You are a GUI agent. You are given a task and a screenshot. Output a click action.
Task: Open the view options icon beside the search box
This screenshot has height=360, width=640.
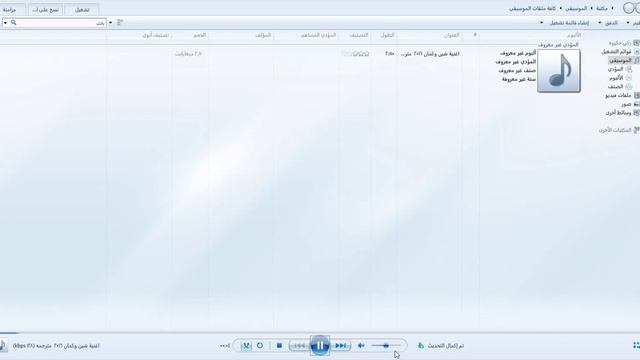[x=120, y=22]
